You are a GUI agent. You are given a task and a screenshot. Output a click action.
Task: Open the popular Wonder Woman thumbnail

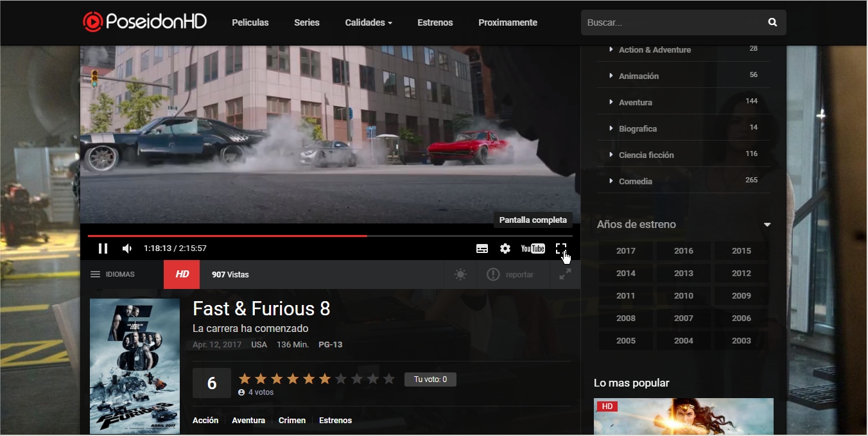coord(684,417)
